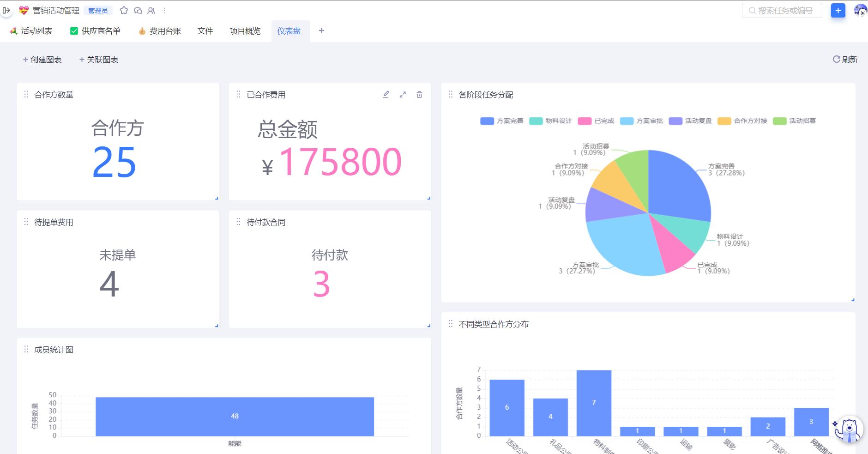Open the project chat bubble icon
Viewport: 868px width, 454px height.
pyautogui.click(x=138, y=10)
